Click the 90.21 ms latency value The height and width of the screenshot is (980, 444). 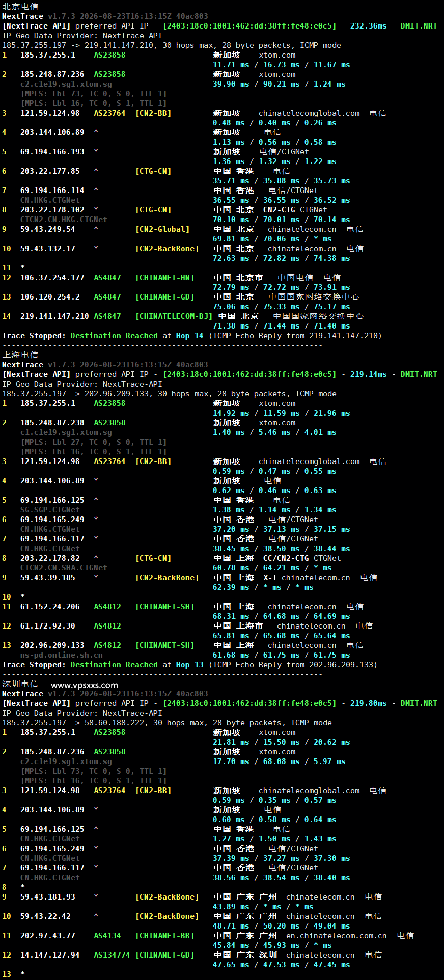[282, 84]
